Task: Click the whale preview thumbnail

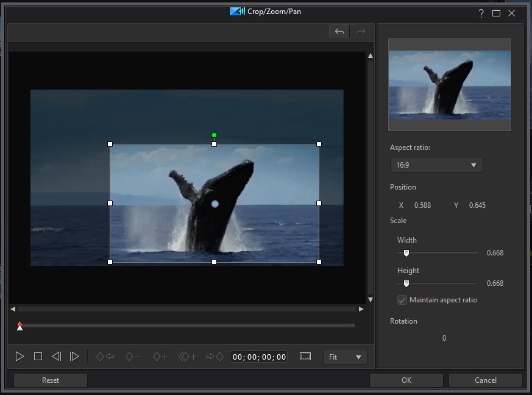Action: (450, 85)
